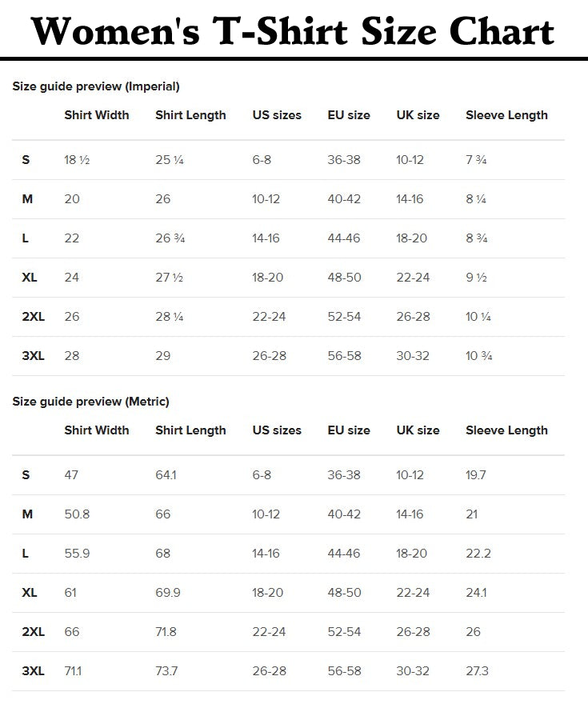The image size is (588, 720).
Task: Select the XL row label in Imperial table
Action: pyautogui.click(x=30, y=278)
